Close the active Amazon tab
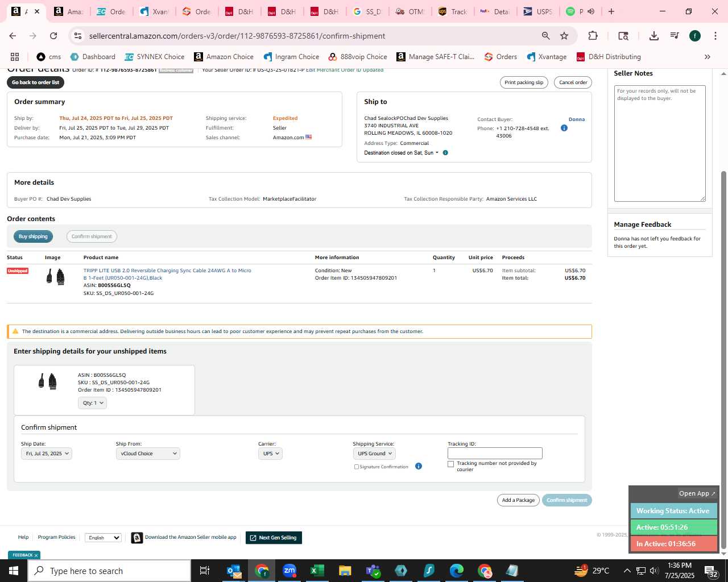728x582 pixels. (x=37, y=11)
